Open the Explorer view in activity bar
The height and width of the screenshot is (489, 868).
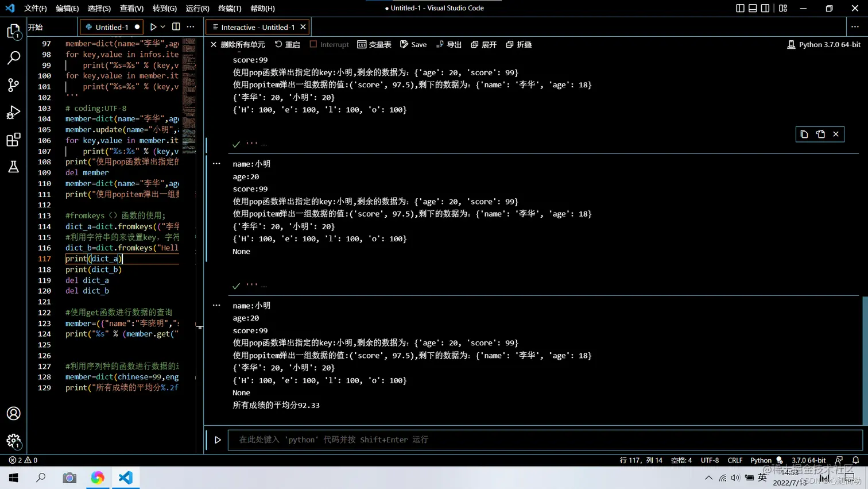[x=13, y=31]
